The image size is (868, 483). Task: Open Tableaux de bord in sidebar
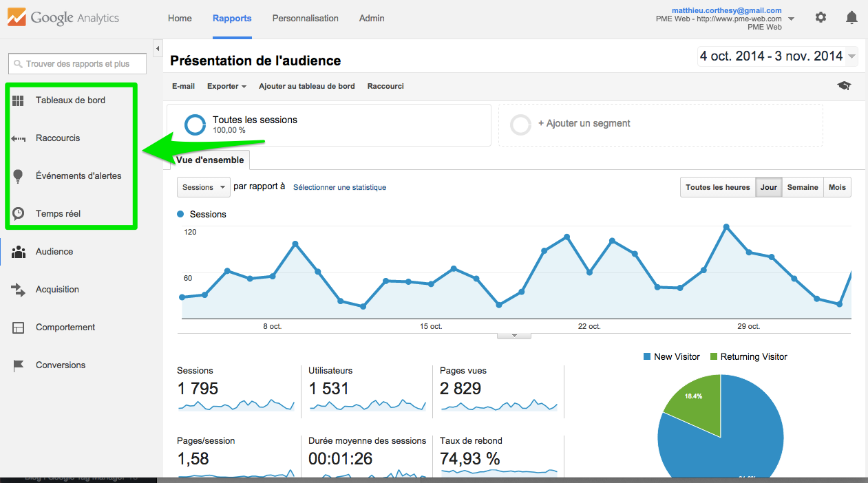pos(70,100)
